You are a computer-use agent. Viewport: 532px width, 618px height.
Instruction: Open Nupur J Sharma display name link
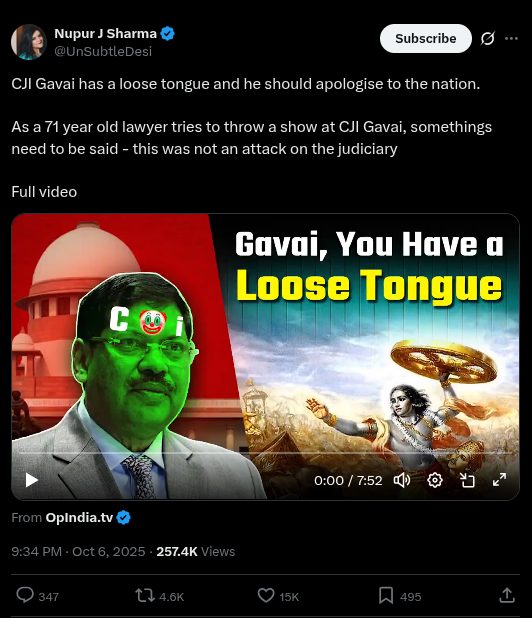105,34
